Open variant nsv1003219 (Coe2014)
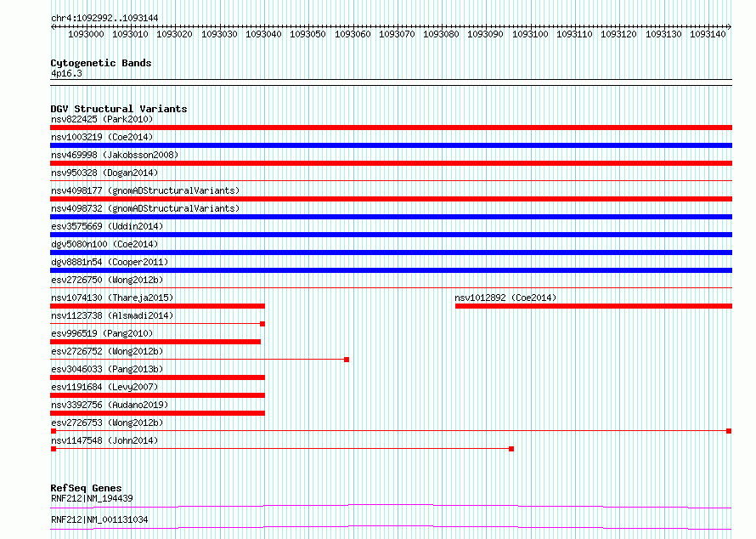Viewport: 756px width, 539px height. (x=102, y=137)
